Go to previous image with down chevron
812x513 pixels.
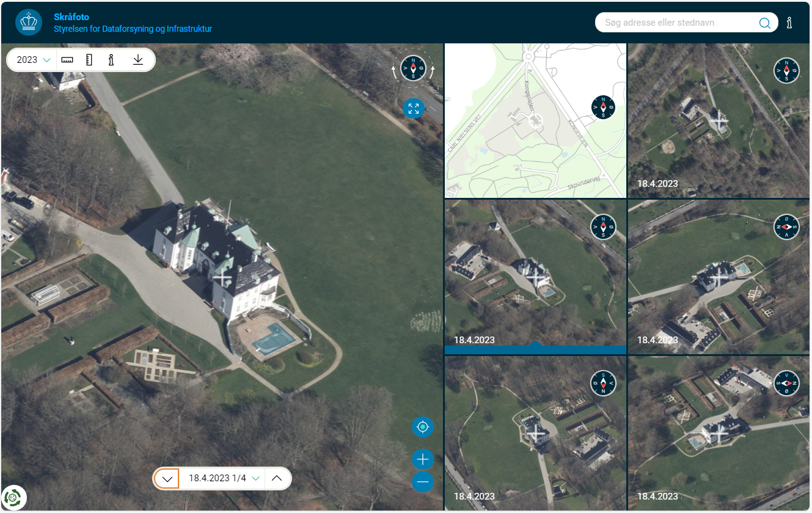pyautogui.click(x=167, y=478)
